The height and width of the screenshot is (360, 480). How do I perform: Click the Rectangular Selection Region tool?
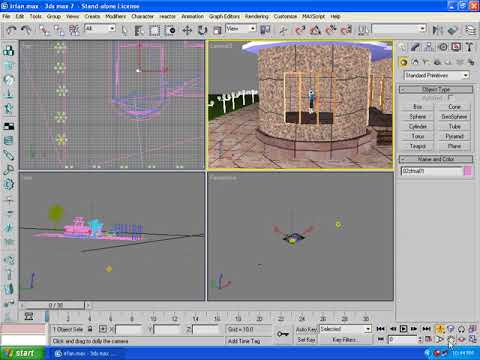(x=154, y=31)
